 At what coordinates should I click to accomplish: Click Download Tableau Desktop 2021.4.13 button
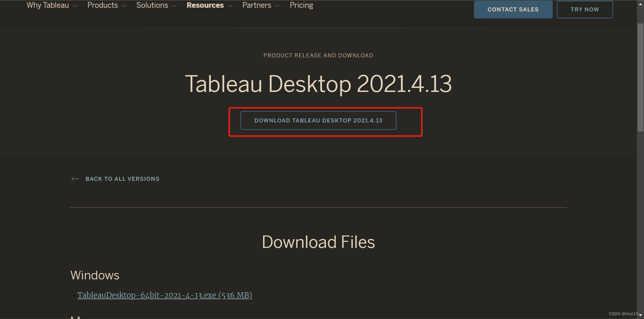coord(318,120)
